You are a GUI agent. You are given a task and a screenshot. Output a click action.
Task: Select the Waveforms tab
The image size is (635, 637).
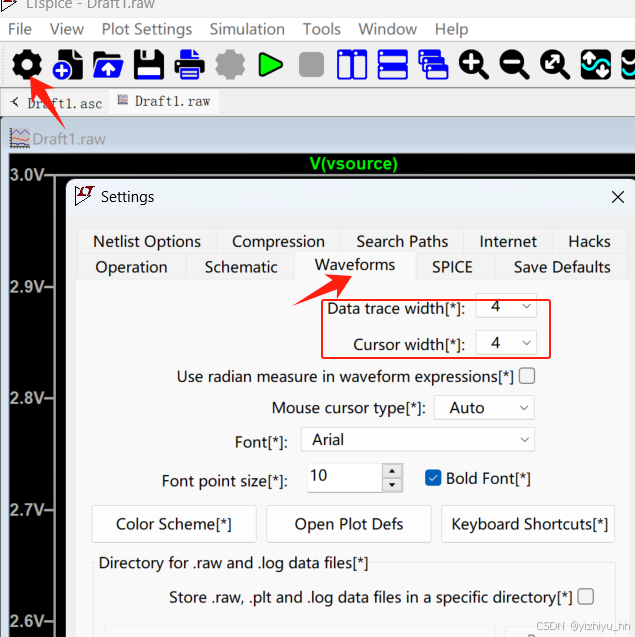(355, 265)
